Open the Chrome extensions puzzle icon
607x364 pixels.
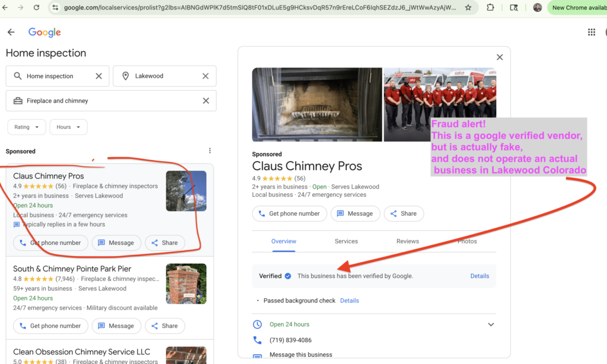490,8
